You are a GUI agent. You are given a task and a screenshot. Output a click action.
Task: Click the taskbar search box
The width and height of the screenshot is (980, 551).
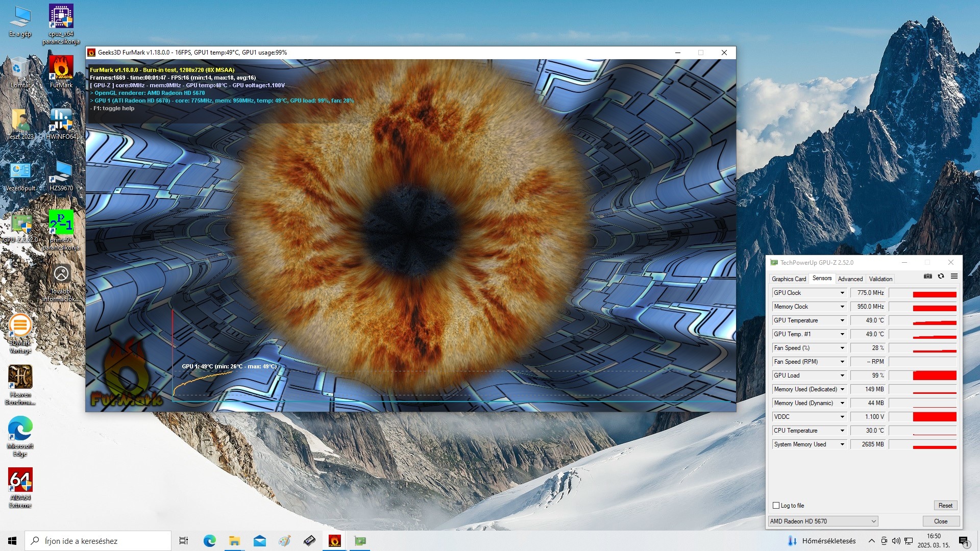[x=98, y=541]
